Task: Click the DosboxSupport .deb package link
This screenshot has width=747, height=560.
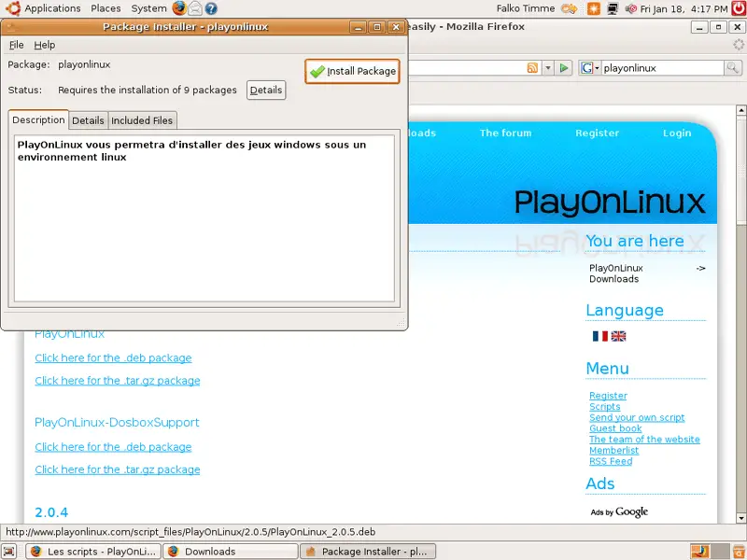Action: pyautogui.click(x=113, y=447)
